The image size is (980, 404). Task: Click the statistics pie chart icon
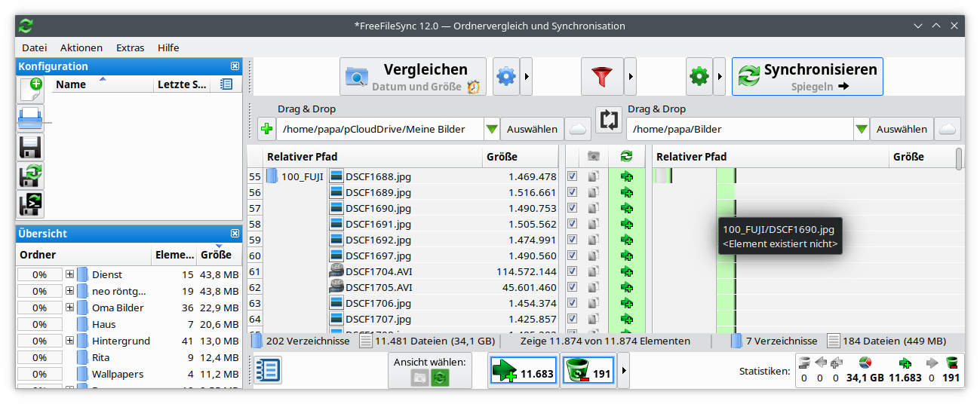tap(865, 363)
